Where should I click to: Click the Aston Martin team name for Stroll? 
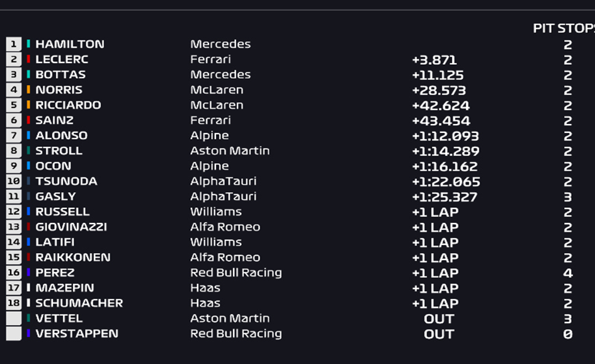[x=230, y=151]
